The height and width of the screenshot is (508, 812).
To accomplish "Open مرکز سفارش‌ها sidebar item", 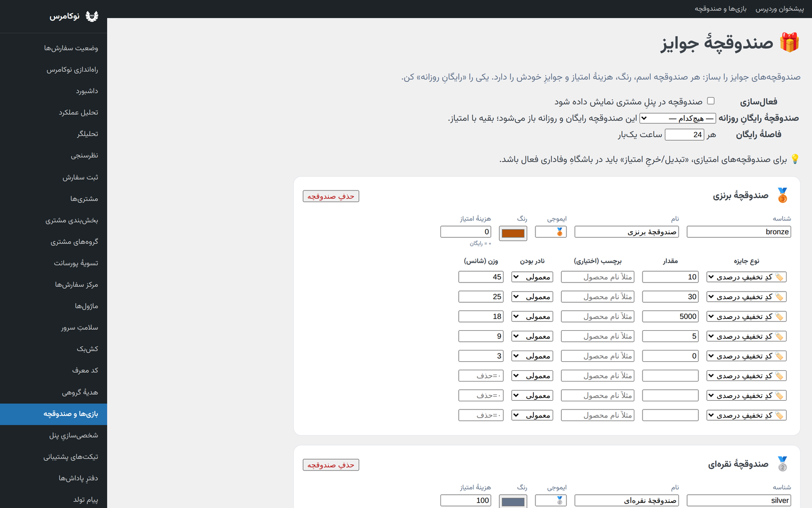I will point(53,284).
